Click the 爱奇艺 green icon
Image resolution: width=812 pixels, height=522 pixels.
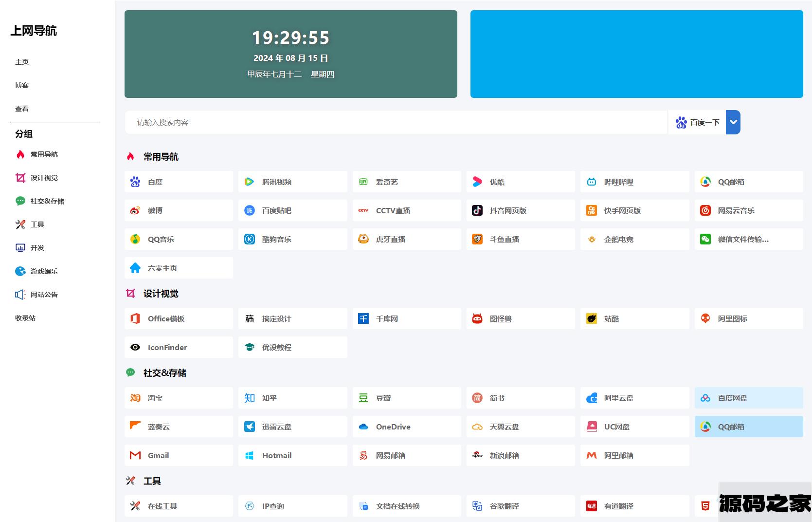coord(363,182)
